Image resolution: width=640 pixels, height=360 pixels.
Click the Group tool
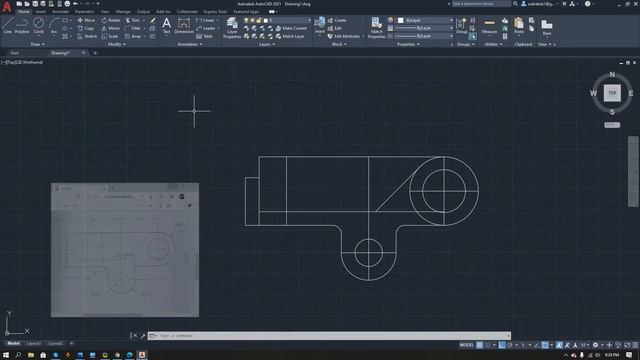(x=461, y=25)
